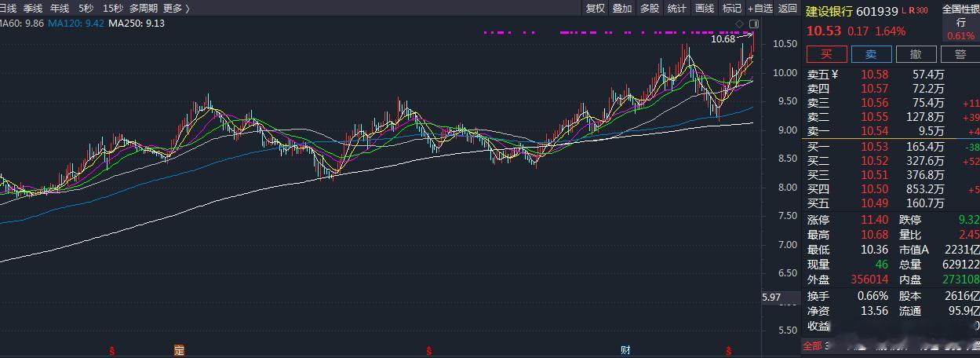Click the 卖三 price 10.56

[x=875, y=103]
